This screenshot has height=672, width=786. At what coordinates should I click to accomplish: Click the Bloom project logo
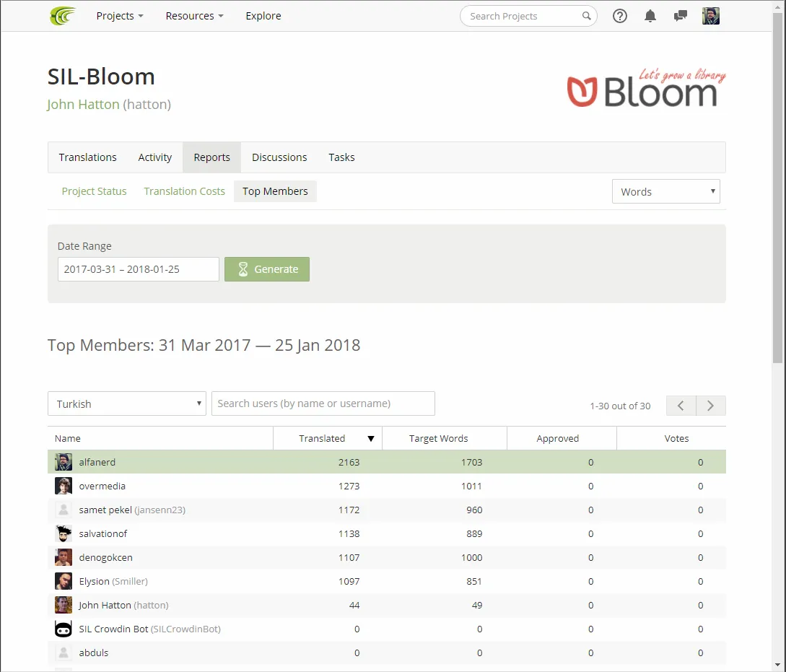click(646, 88)
